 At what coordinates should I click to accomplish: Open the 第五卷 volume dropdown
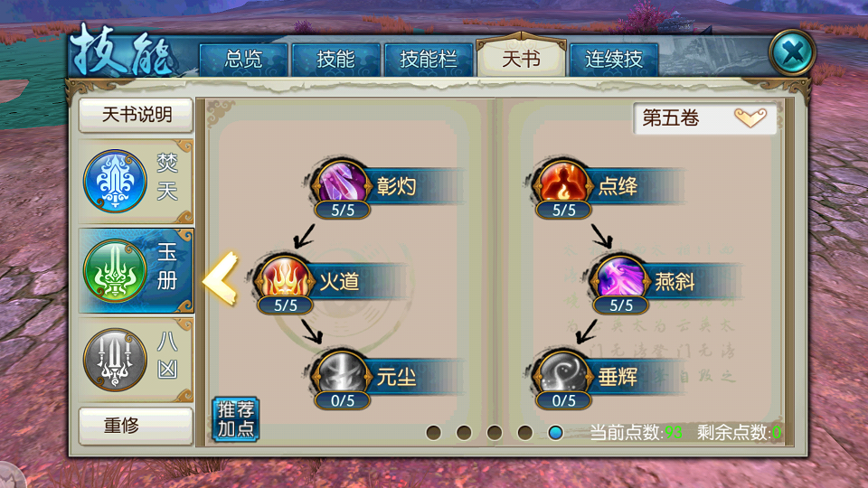(704, 117)
